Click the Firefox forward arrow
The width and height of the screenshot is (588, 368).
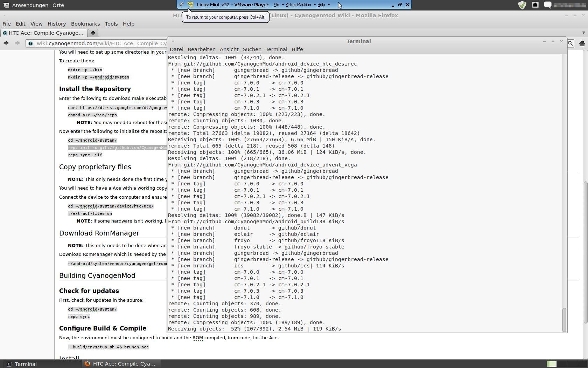point(17,43)
